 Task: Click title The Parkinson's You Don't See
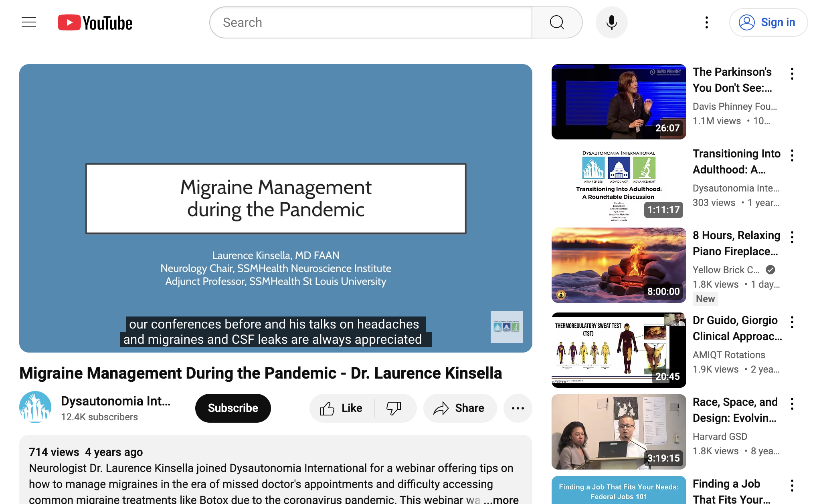[732, 80]
